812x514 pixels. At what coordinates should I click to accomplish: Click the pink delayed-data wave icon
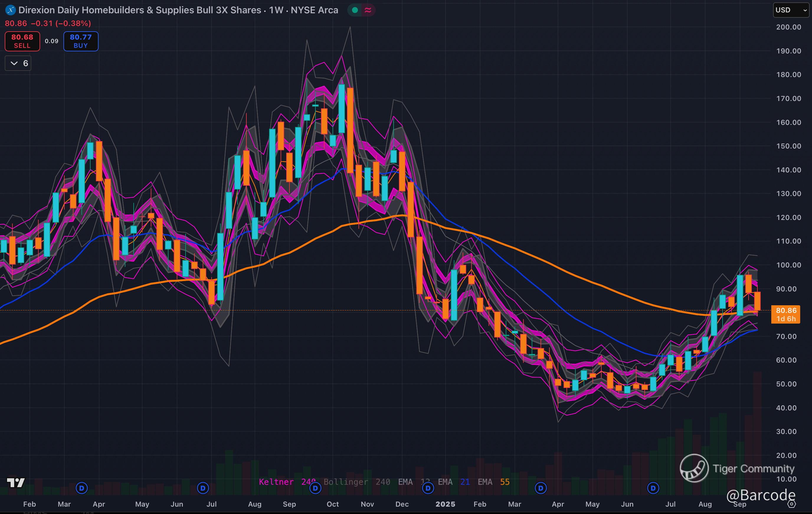[x=368, y=10]
